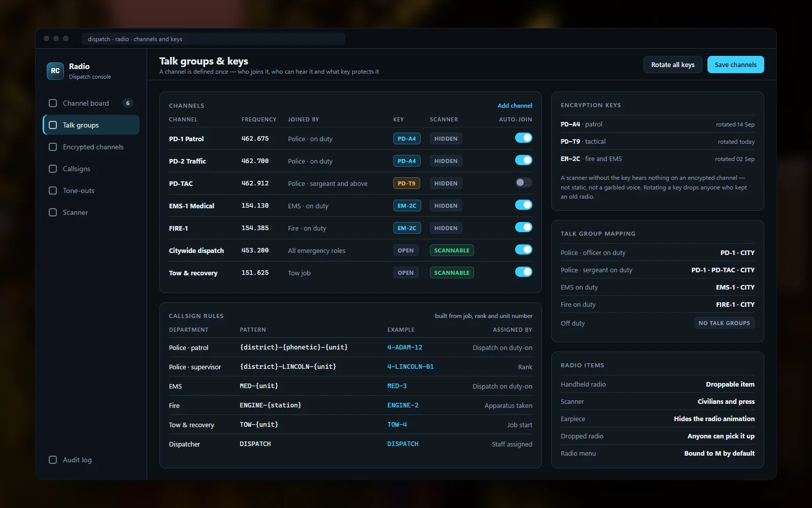Go to Callsigns section
The width and height of the screenshot is (812, 508).
91,169
